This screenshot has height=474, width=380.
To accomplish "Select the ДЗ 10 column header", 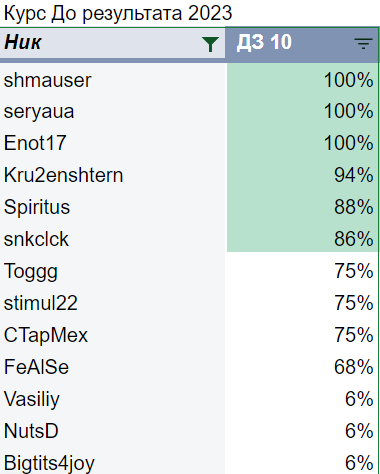I will tap(302, 44).
